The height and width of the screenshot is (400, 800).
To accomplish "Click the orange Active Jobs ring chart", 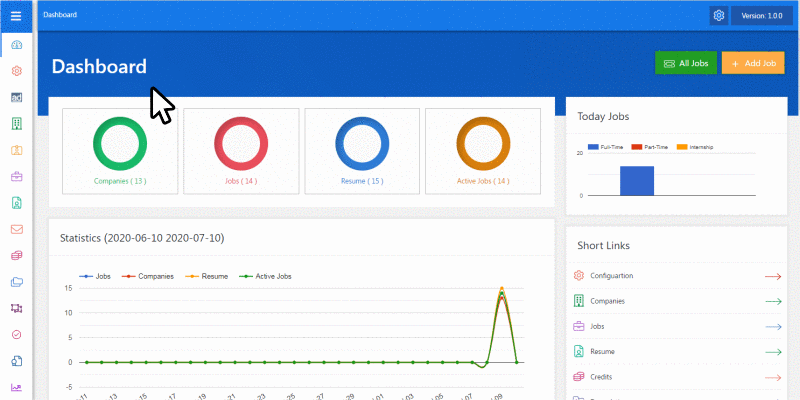I will 483,144.
